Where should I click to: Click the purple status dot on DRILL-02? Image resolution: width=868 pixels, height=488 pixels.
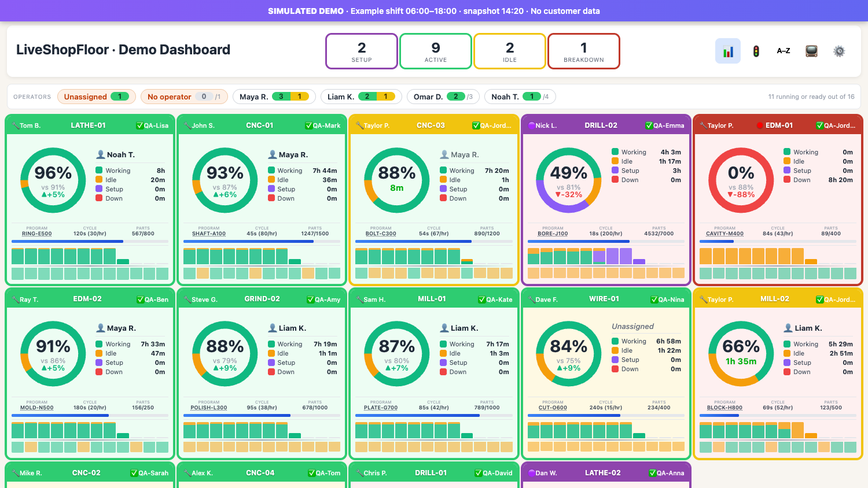pos(531,125)
